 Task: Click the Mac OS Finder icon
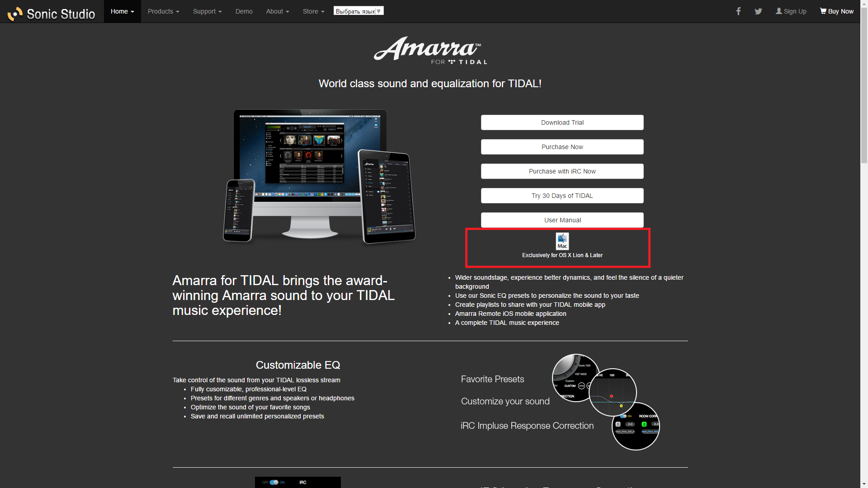coord(562,241)
